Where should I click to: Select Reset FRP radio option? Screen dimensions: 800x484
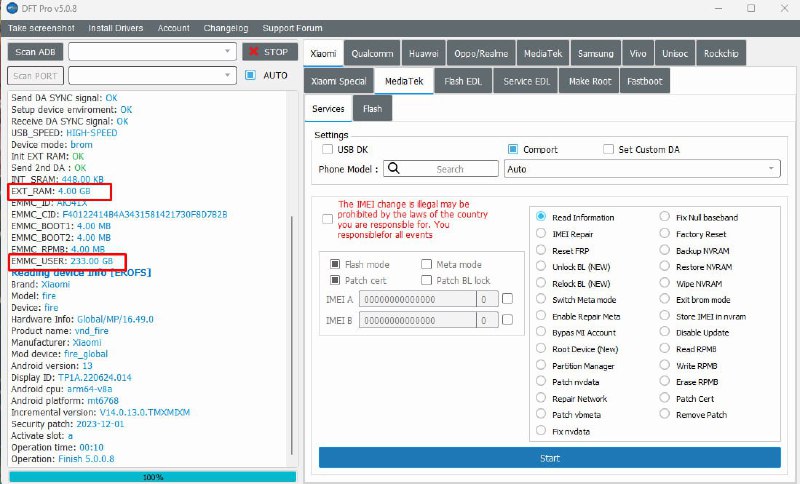coord(541,250)
